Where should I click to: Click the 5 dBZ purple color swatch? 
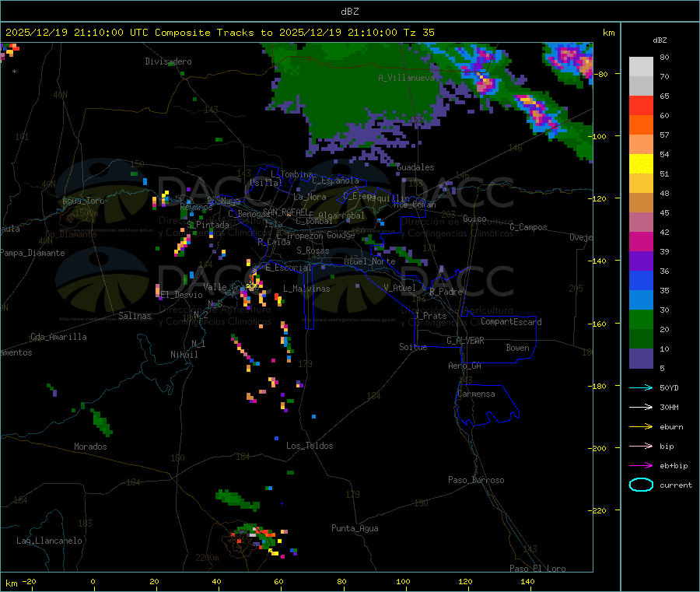(641, 359)
